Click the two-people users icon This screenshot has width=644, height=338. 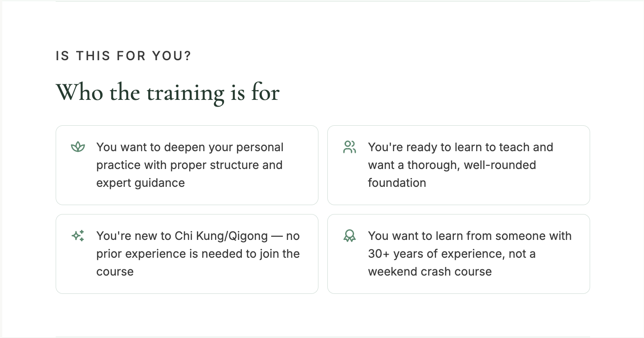coord(350,147)
